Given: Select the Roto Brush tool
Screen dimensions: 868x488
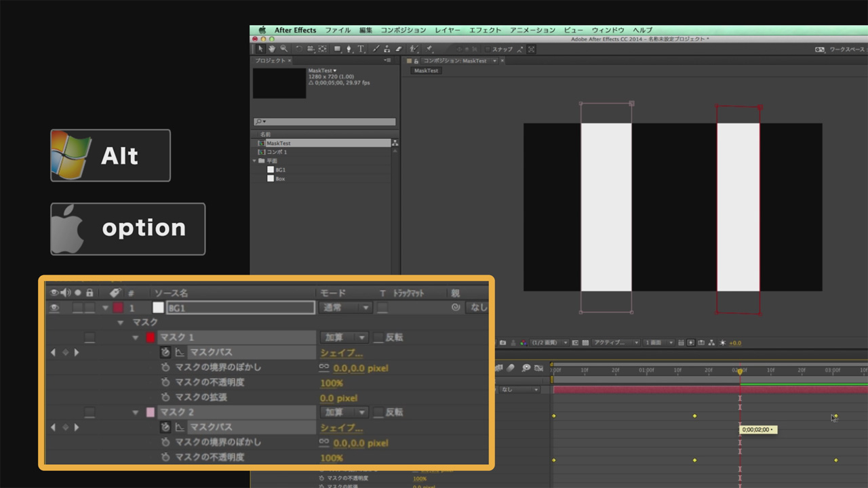Looking at the screenshot, I should (414, 49).
